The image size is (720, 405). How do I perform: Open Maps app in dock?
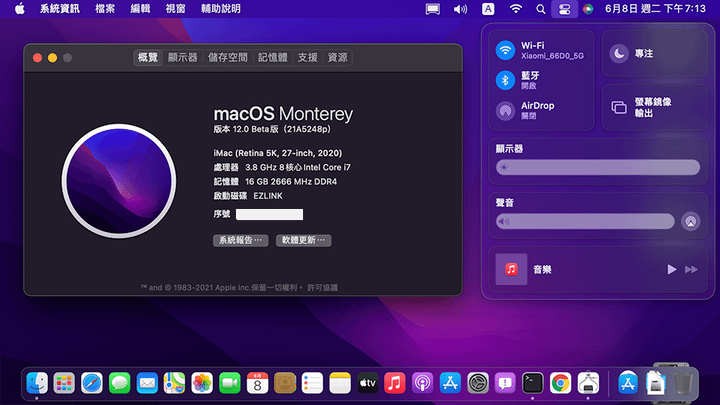(174, 383)
